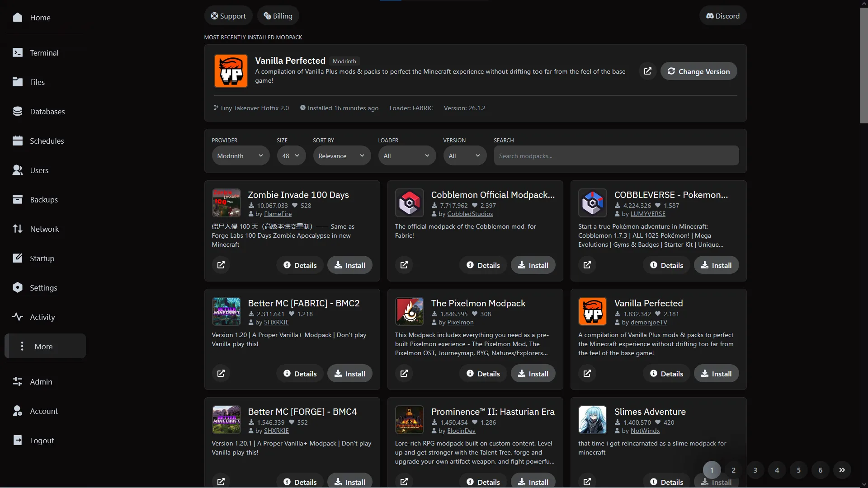The image size is (868, 488).
Task: Open external link for installed Vanilla Perfected
Action: tap(648, 71)
